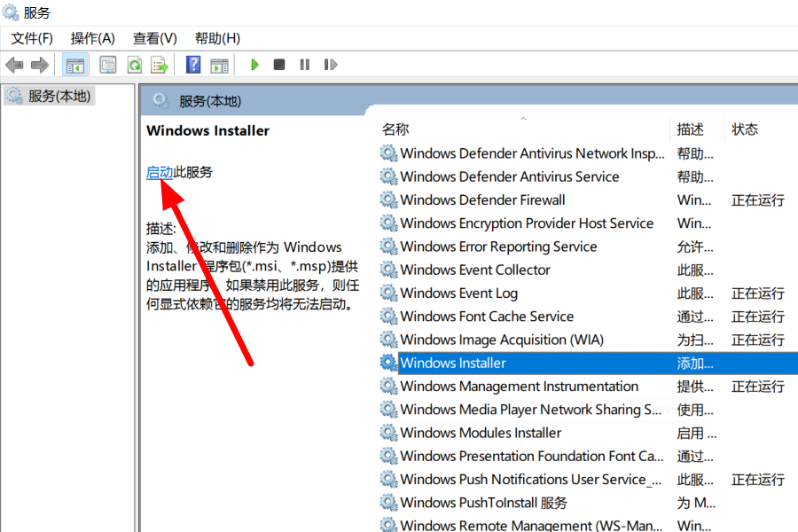Image resolution: width=798 pixels, height=532 pixels.
Task: Open the 操作(A) menu
Action: [x=93, y=38]
